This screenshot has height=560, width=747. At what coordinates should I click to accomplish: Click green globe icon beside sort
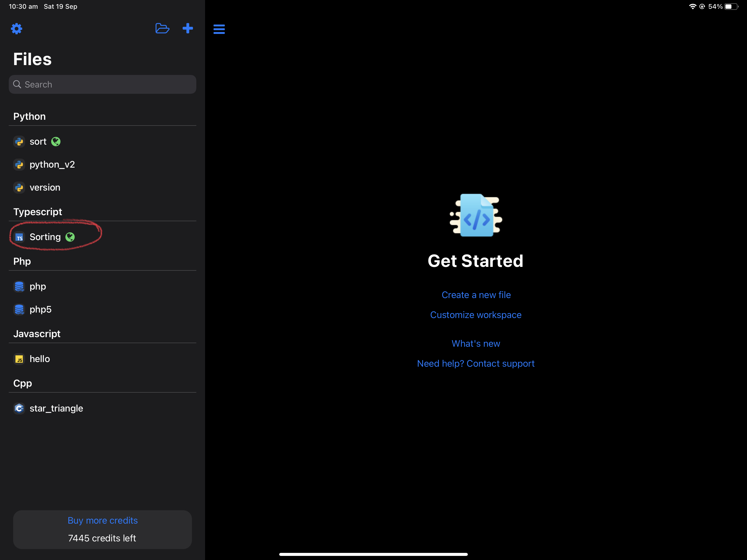(x=56, y=142)
